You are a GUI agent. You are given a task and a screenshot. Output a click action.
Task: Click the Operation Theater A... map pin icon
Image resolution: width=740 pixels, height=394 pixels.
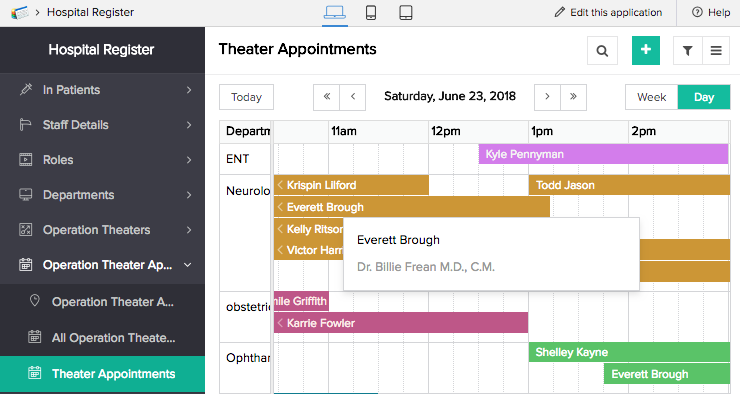point(34,301)
